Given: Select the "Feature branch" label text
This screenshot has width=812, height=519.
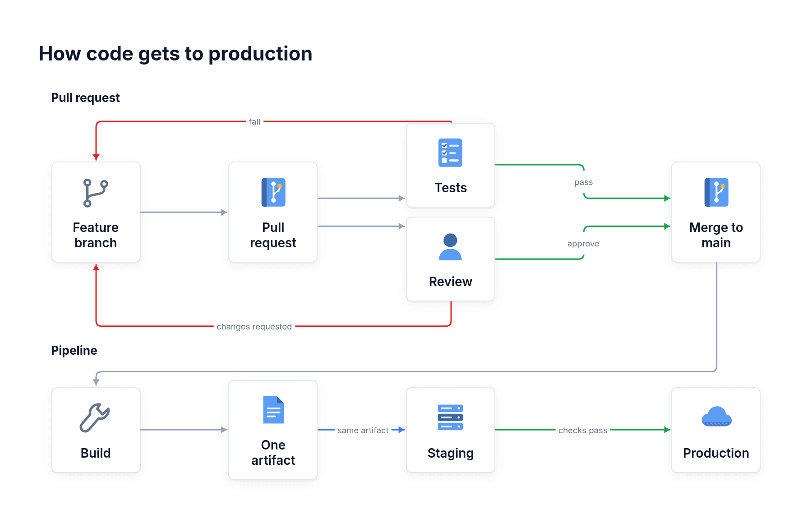Looking at the screenshot, I should click(96, 235).
